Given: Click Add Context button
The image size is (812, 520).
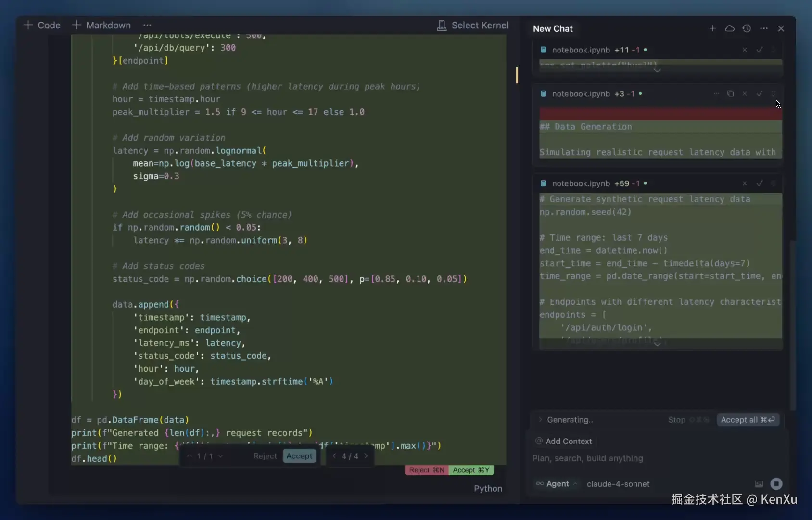Looking at the screenshot, I should (564, 441).
